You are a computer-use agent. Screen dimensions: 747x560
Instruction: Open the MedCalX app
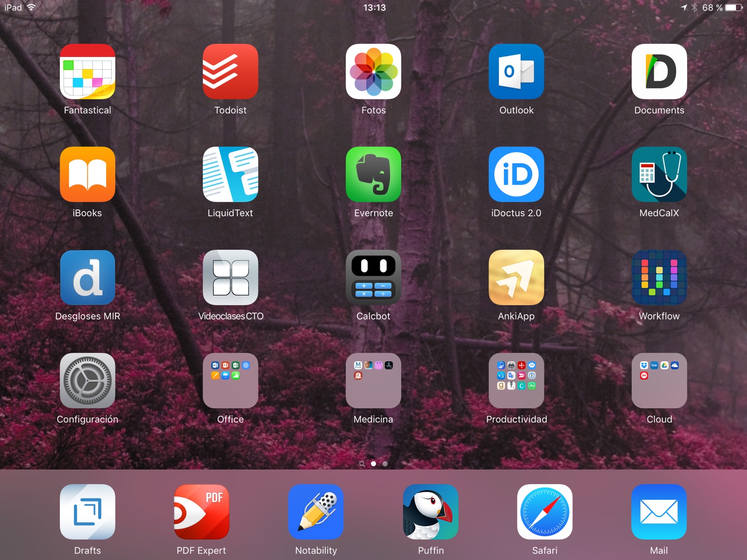659,175
